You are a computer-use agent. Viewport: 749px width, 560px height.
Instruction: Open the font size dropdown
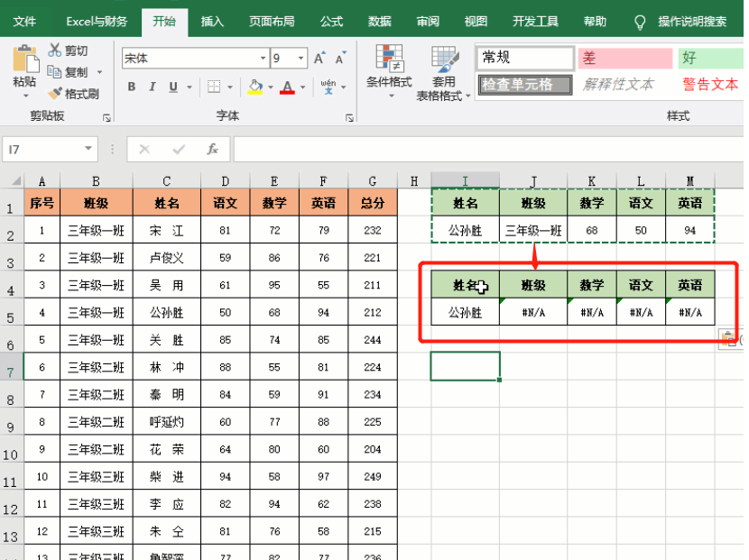[x=299, y=58]
